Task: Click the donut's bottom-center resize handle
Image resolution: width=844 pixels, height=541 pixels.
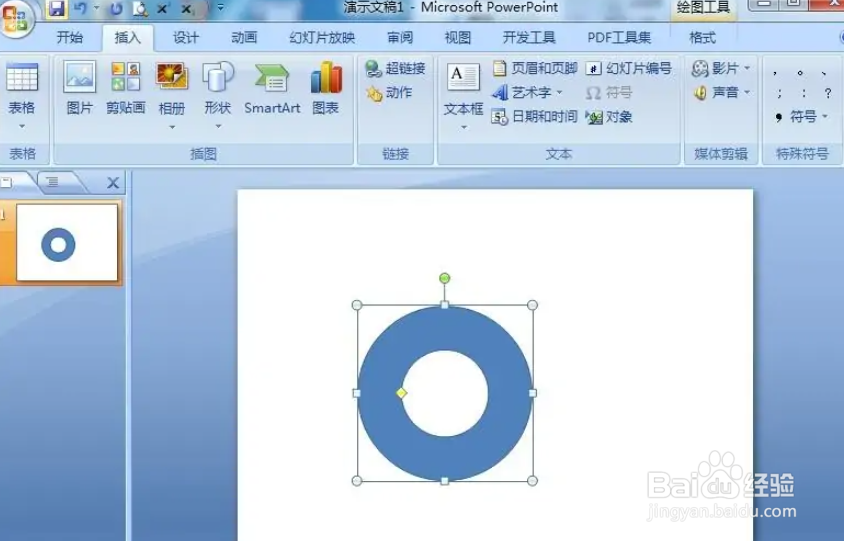Action: [445, 481]
